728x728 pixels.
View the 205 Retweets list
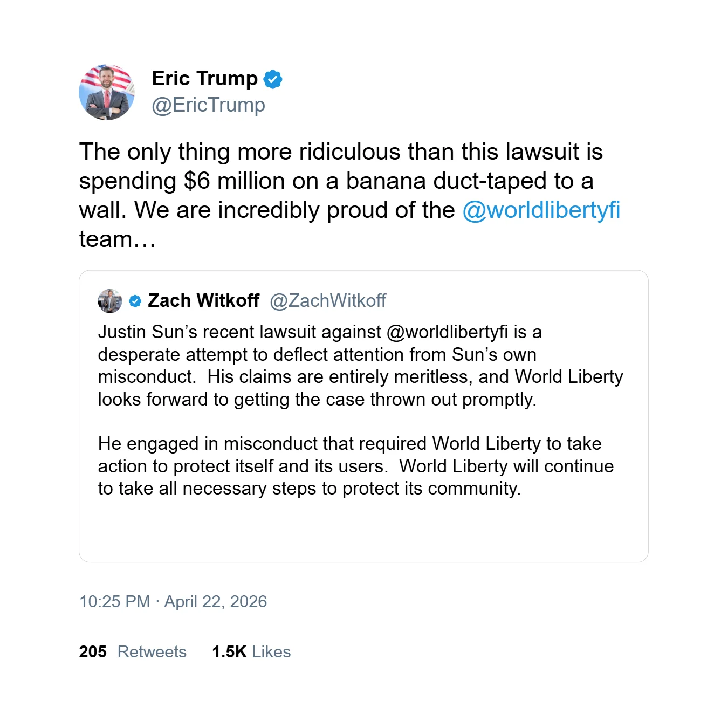click(x=133, y=652)
